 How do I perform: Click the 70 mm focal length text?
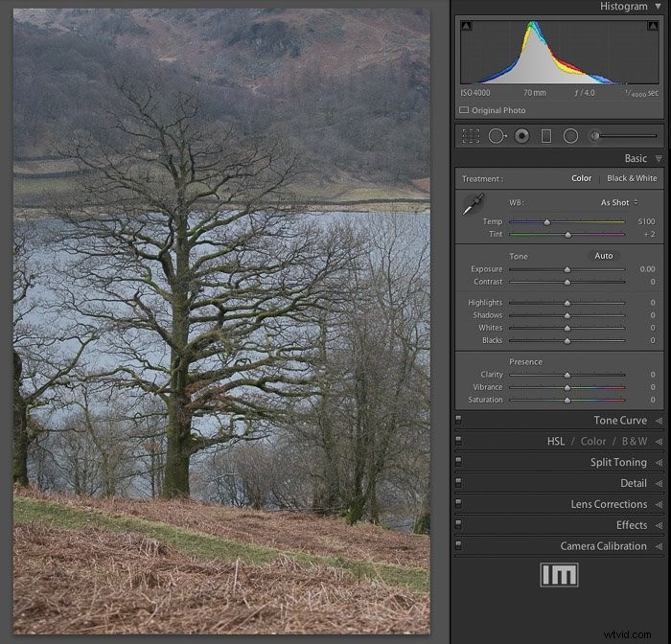pyautogui.click(x=535, y=93)
